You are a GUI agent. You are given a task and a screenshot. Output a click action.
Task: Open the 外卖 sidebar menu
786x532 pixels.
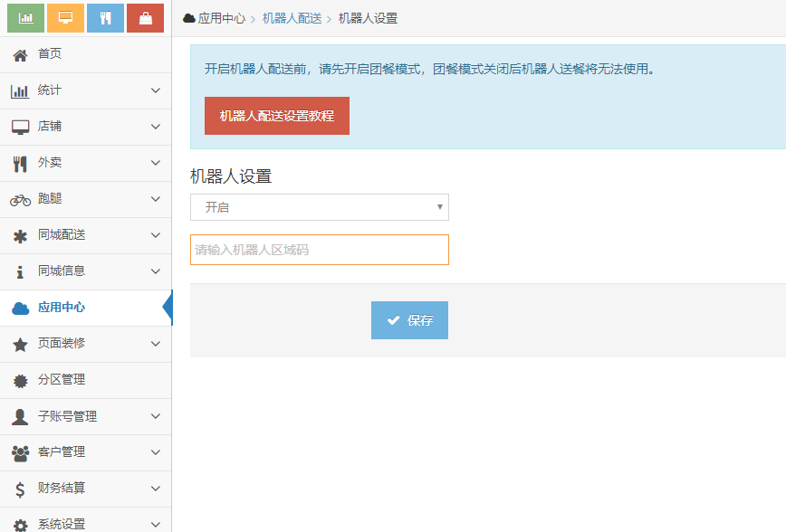50,164
